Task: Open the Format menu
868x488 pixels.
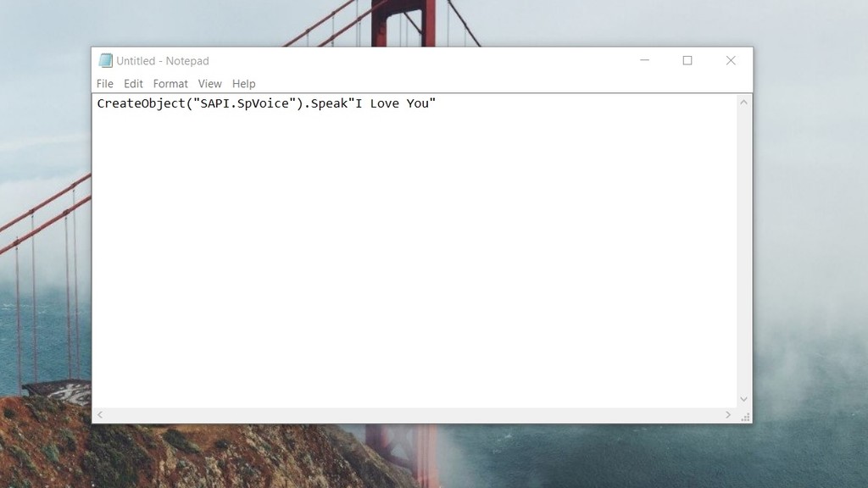Action: [x=170, y=84]
